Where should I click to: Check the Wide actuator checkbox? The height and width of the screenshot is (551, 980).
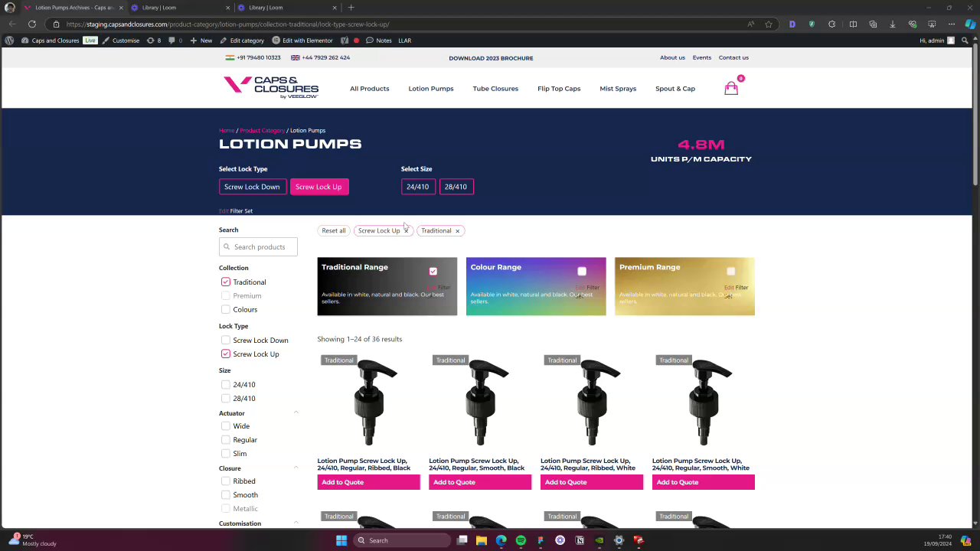(225, 426)
